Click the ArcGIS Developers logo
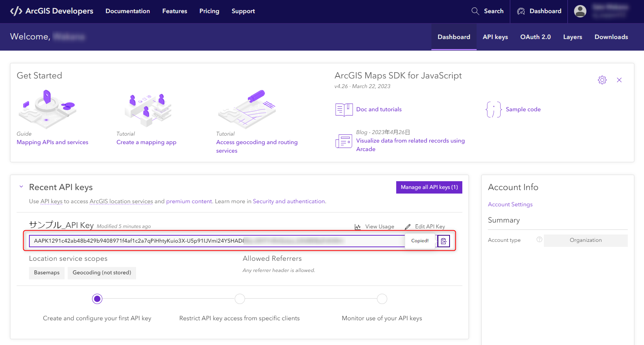644x345 pixels. [52, 11]
